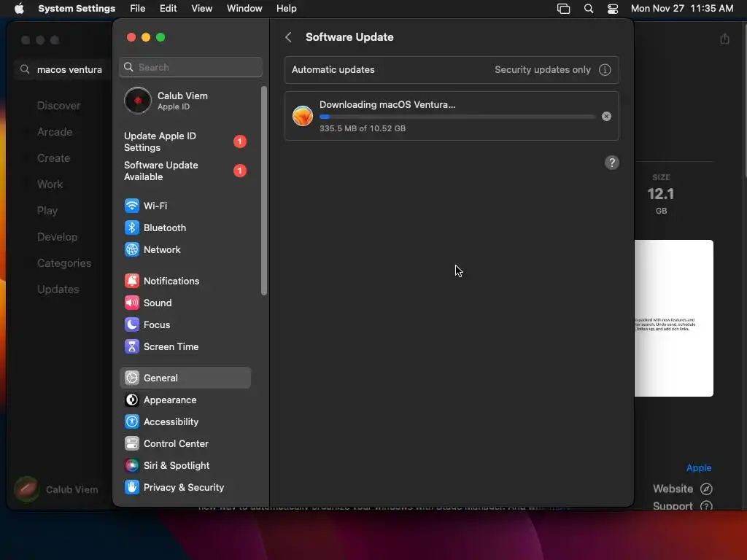
Task: Open the Focus moon icon
Action: point(131,324)
